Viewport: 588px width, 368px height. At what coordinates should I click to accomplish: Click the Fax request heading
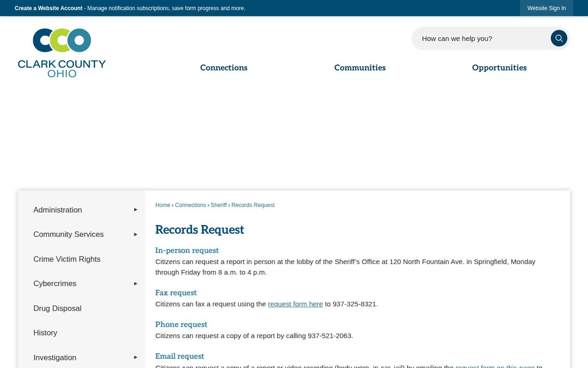(176, 293)
